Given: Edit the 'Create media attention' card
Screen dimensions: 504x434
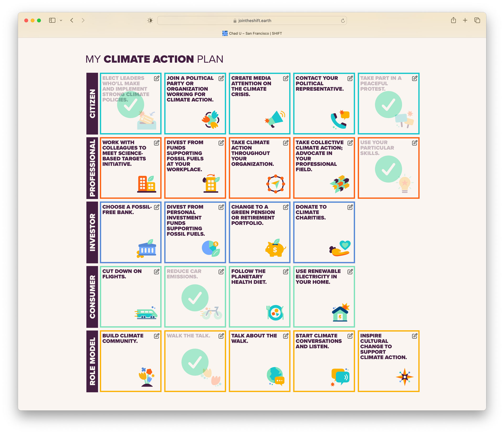Looking at the screenshot, I should [x=286, y=78].
